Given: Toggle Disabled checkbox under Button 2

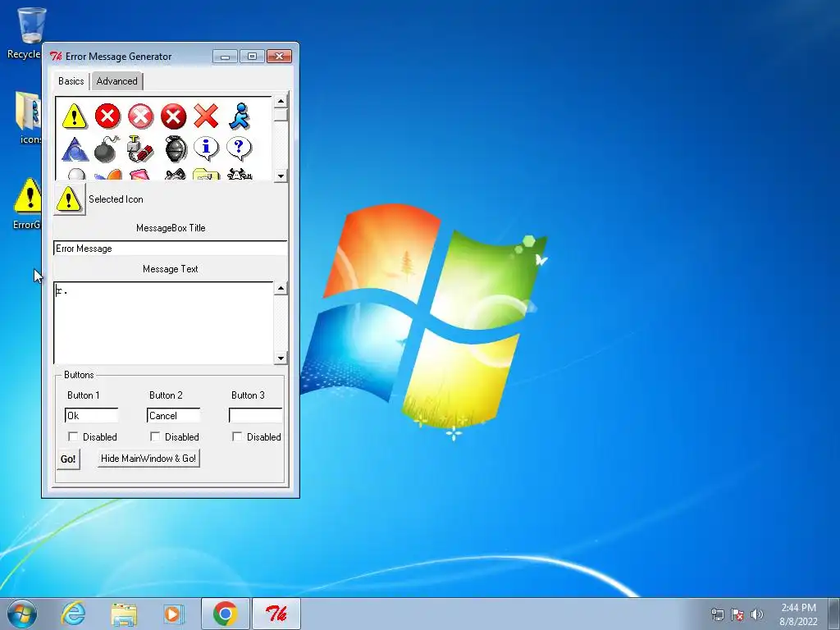Looking at the screenshot, I should [x=155, y=436].
